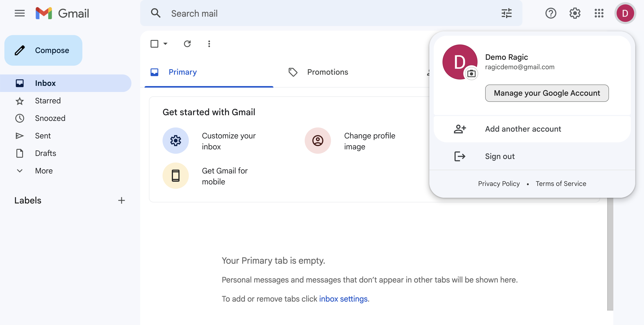
Task: Click the Demo Ragic account name
Action: (506, 57)
